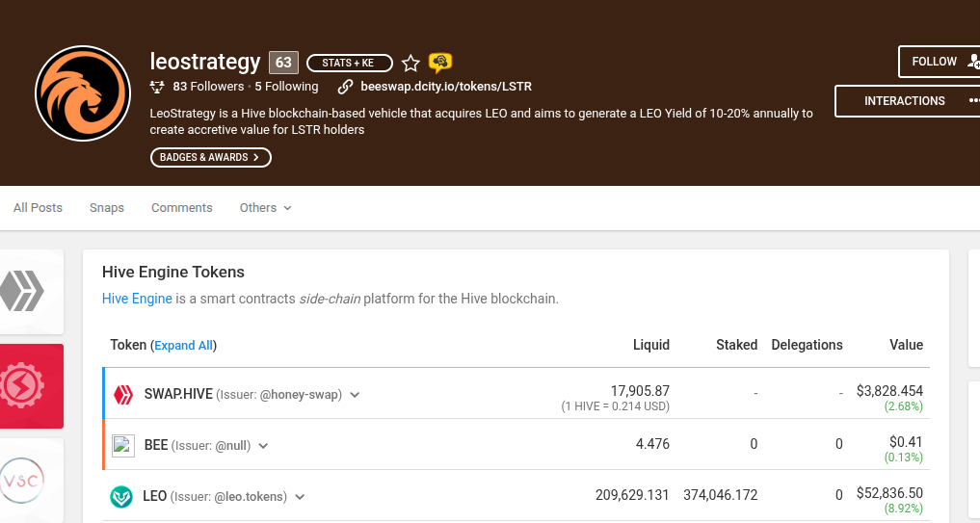Click the chain link icon
980x523 pixels.
345,87
